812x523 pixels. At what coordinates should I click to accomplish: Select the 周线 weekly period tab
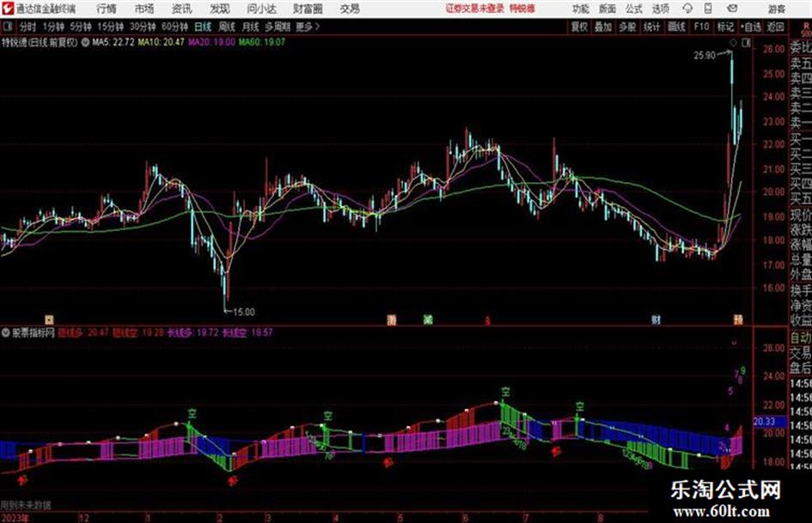coord(227,27)
